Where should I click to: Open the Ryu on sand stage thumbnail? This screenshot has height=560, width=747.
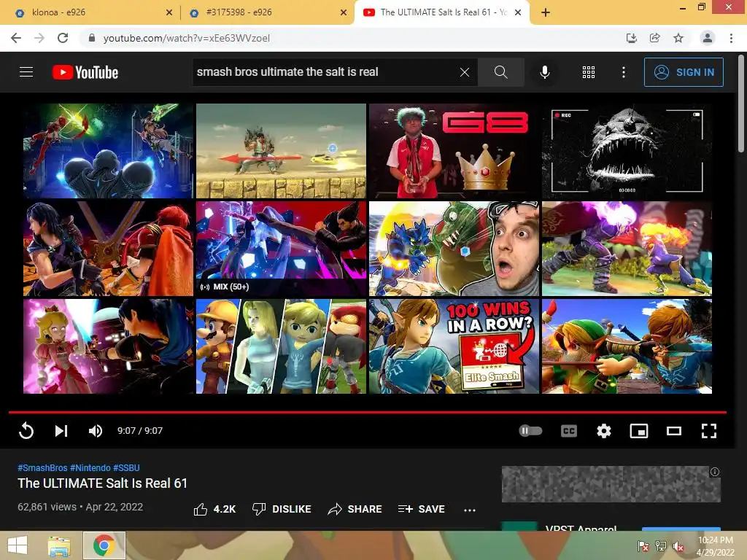(281, 151)
